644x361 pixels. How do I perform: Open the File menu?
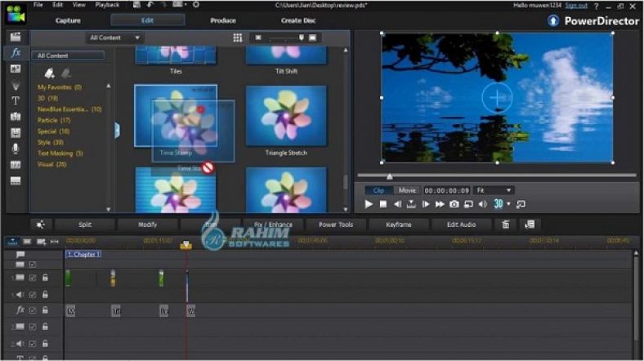pyautogui.click(x=38, y=5)
